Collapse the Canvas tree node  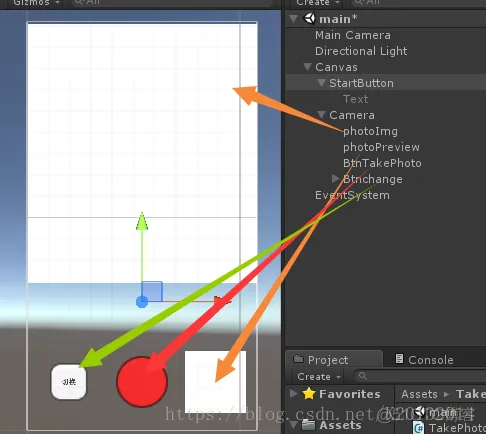307,67
